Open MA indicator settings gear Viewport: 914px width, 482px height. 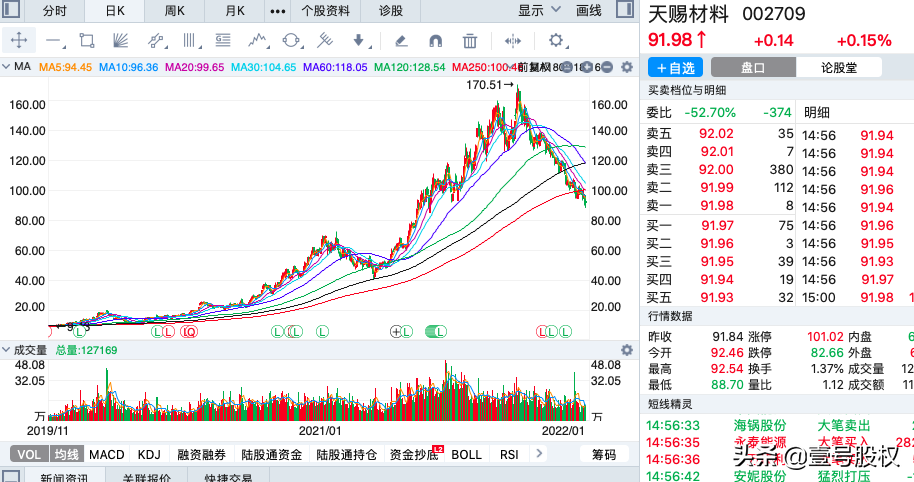627,67
